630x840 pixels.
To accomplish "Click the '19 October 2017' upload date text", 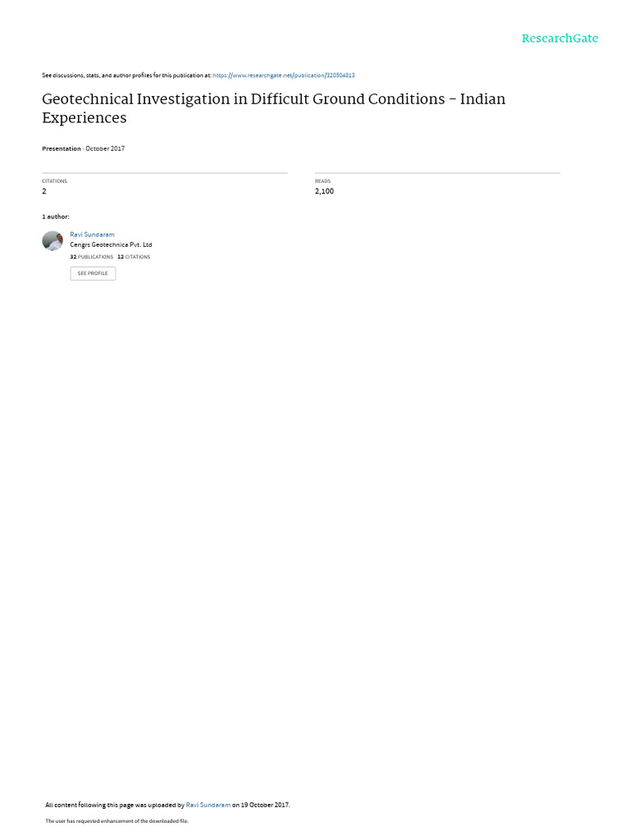I will [x=265, y=805].
